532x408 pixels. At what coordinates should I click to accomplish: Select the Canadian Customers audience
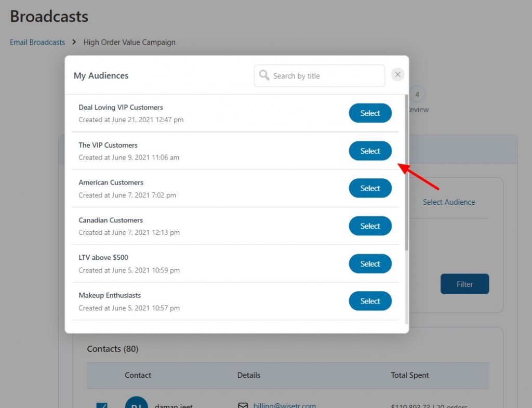(370, 226)
